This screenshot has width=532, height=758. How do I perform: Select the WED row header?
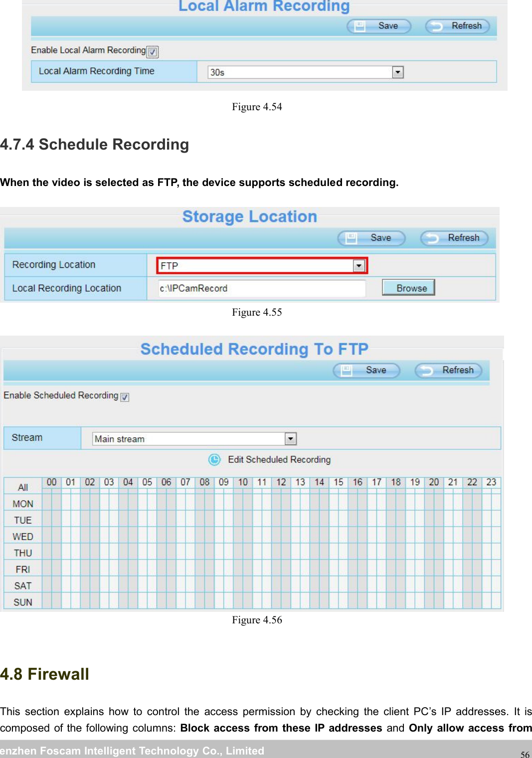click(23, 537)
